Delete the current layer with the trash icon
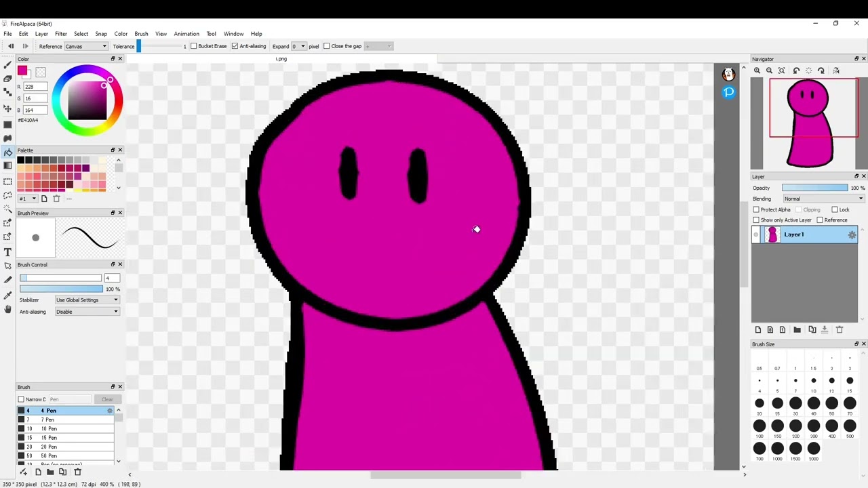The image size is (868, 488). coord(839,330)
